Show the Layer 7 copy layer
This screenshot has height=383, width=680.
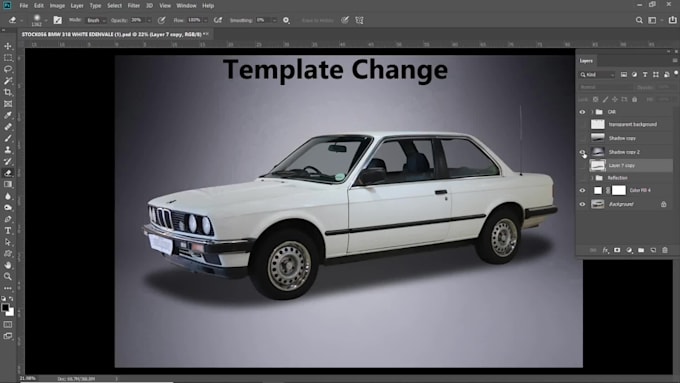coord(582,165)
